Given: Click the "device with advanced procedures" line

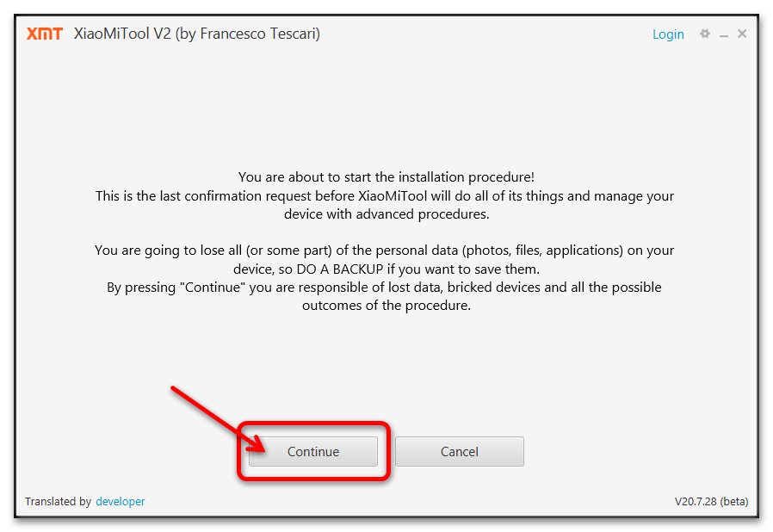Looking at the screenshot, I should point(386,214).
